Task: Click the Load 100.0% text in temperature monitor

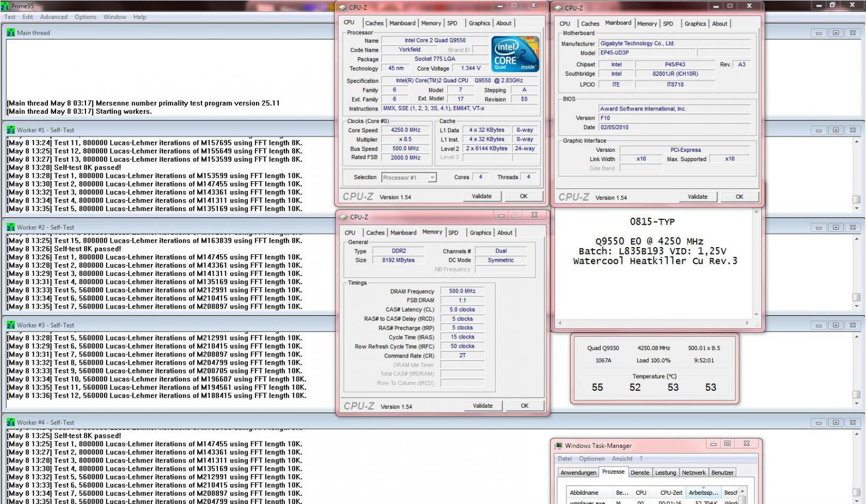Action: [x=653, y=360]
